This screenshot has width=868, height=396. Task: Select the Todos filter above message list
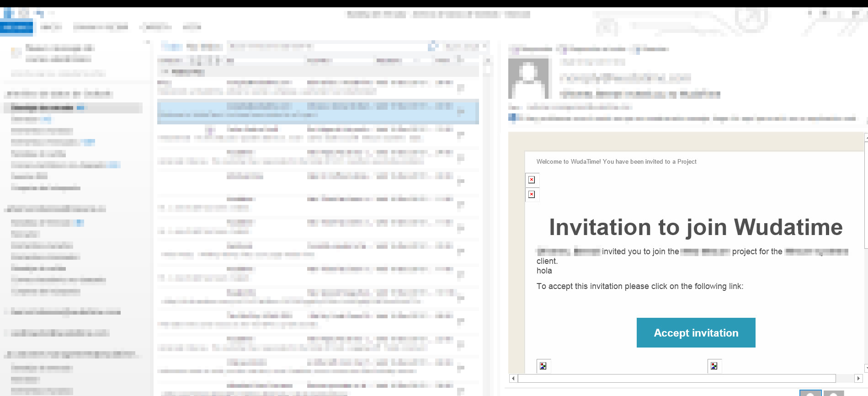tap(172, 46)
